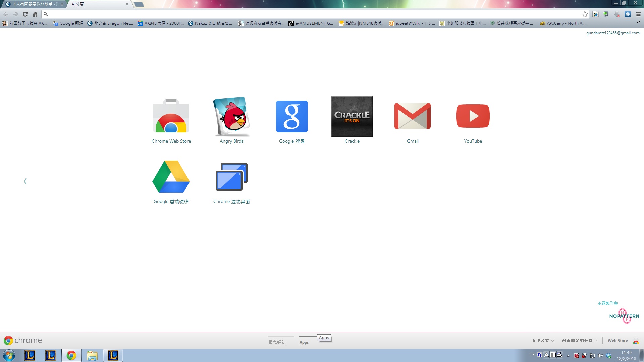Screen dimensions: 644x362
Task: Open the 難波府|NMB48應援 bookmark
Action: [x=362, y=23]
